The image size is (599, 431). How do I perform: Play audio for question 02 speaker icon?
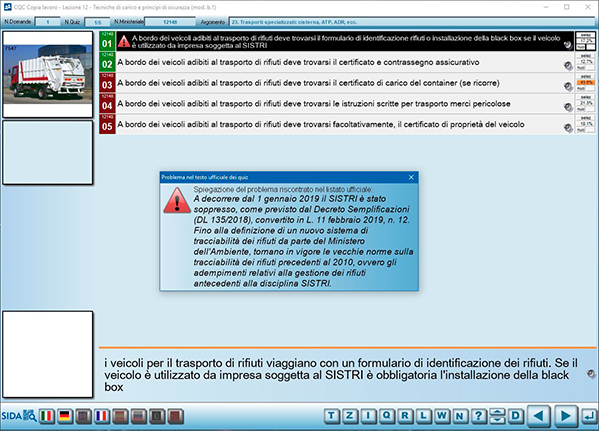pyautogui.click(x=568, y=66)
